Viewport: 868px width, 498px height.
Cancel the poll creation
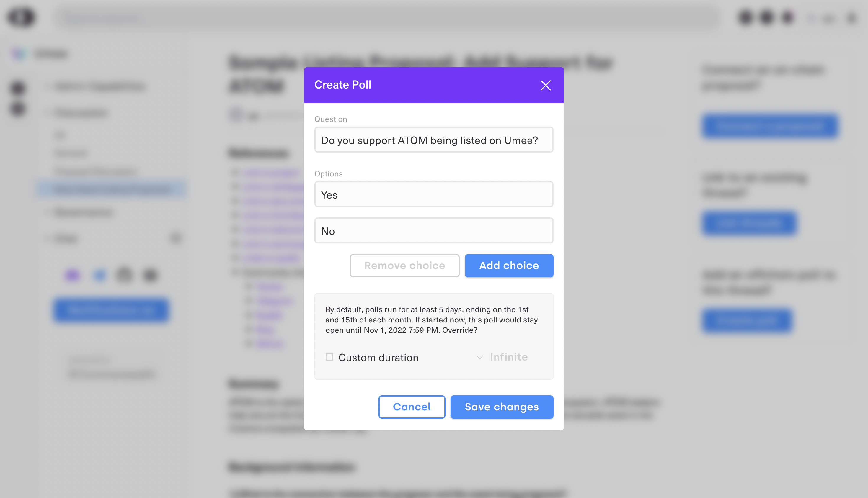pos(411,407)
